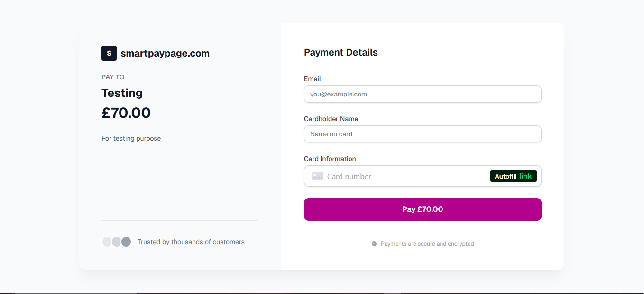Click the green "link" branding text

tap(526, 176)
